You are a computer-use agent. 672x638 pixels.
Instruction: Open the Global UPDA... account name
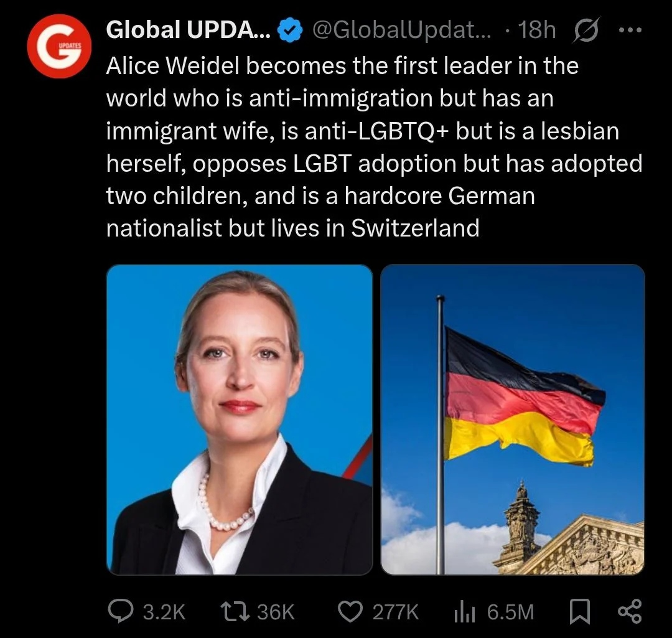click(188, 30)
